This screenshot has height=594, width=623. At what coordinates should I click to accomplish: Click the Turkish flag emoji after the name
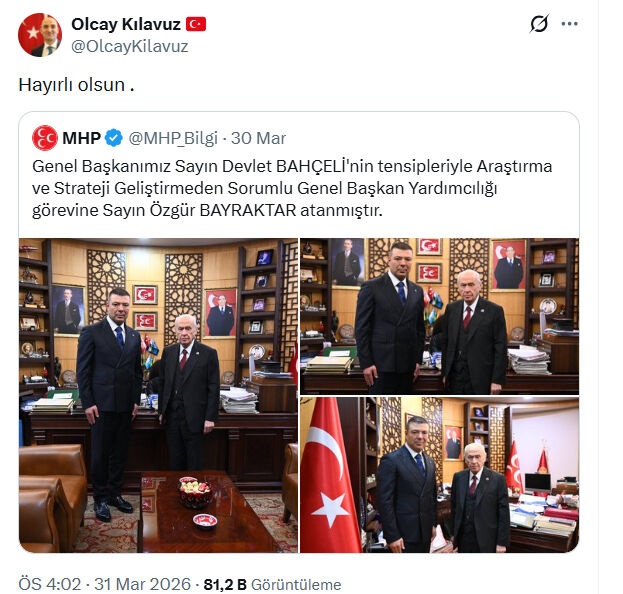[x=196, y=24]
